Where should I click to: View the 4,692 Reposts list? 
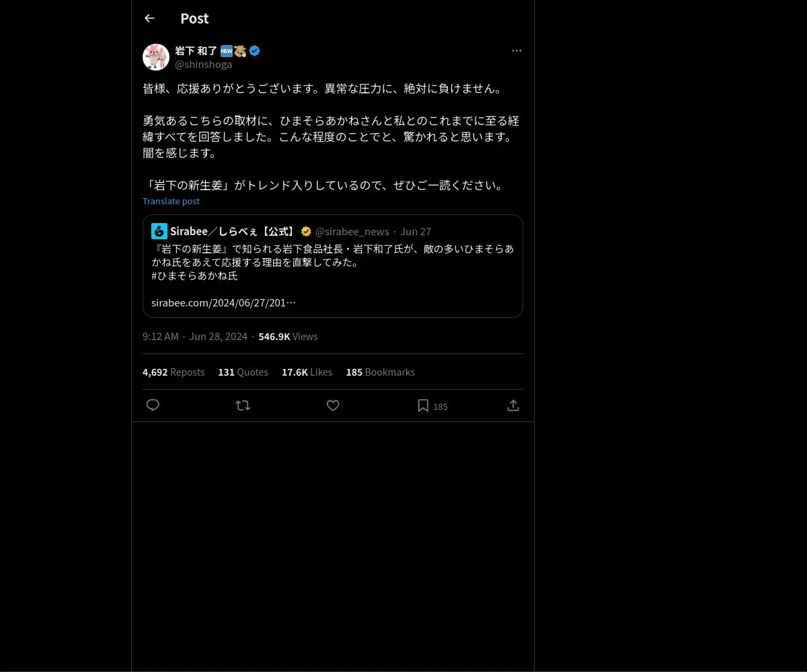pos(174,372)
